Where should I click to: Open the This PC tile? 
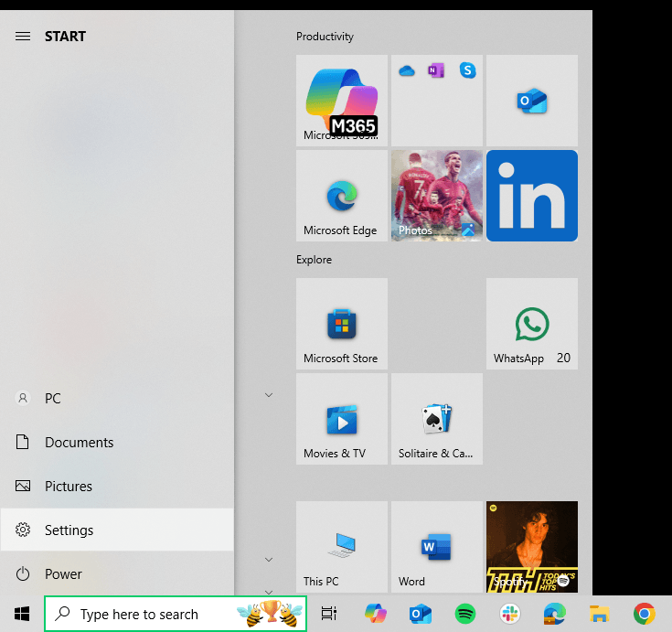point(342,547)
